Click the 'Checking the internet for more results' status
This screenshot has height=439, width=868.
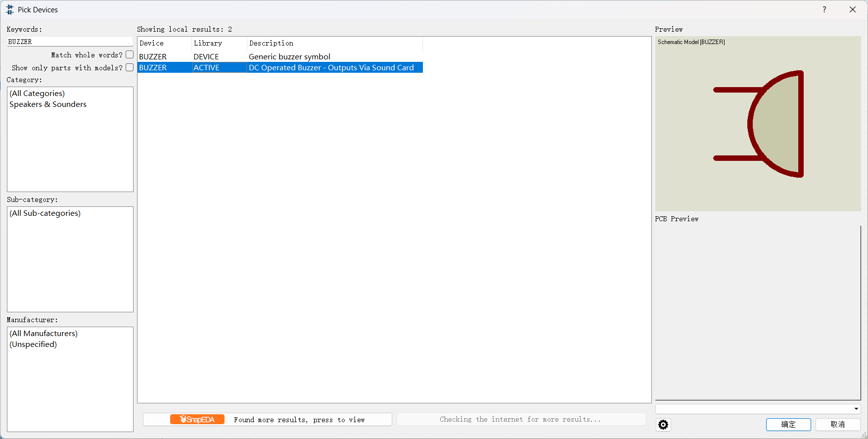521,419
